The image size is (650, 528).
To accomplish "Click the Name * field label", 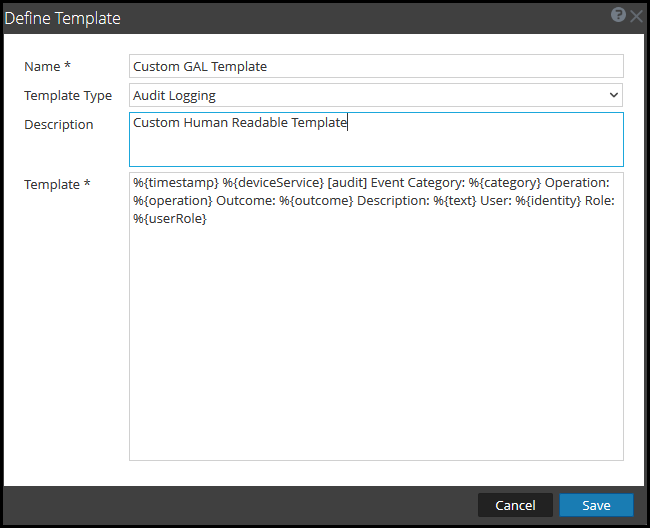I will tap(48, 66).
